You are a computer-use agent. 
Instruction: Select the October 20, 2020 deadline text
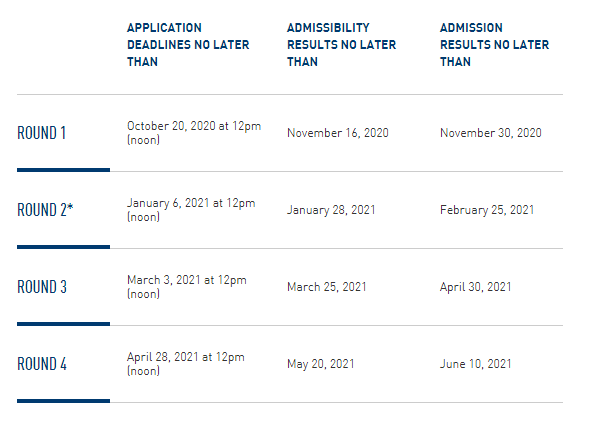coord(194,133)
